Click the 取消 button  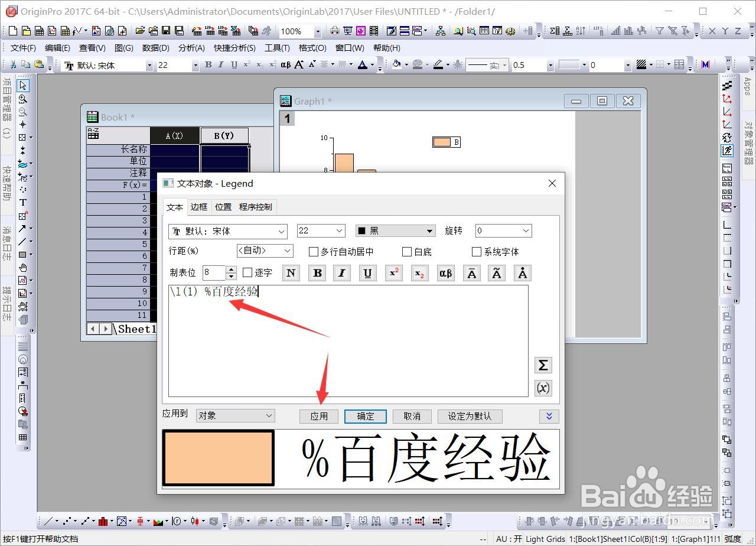[412, 416]
